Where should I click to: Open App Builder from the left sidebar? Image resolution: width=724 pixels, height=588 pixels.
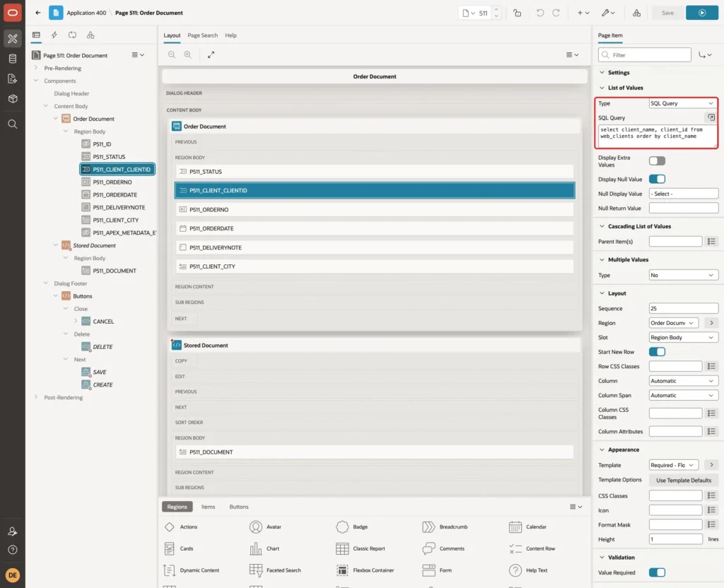coord(13,38)
